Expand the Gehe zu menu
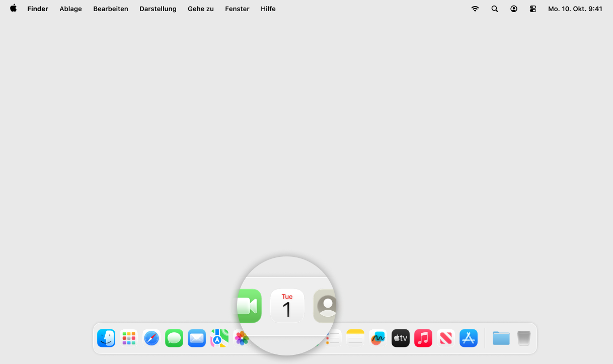 (x=201, y=9)
